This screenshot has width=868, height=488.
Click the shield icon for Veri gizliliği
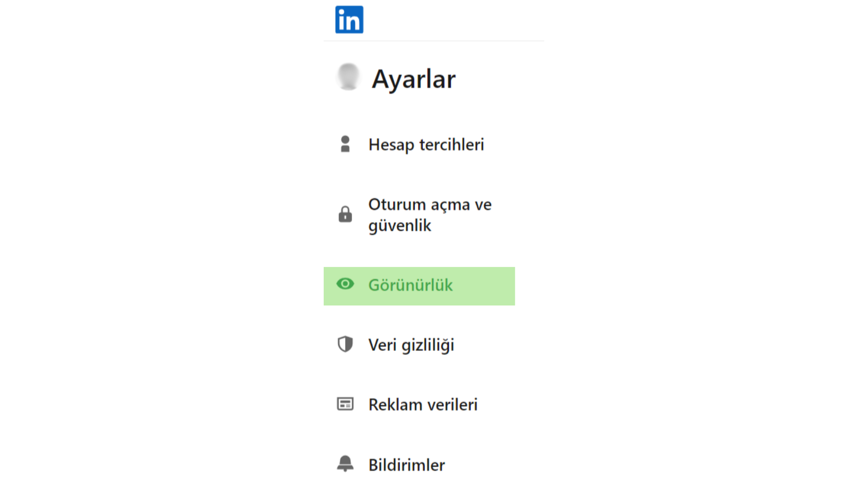345,344
